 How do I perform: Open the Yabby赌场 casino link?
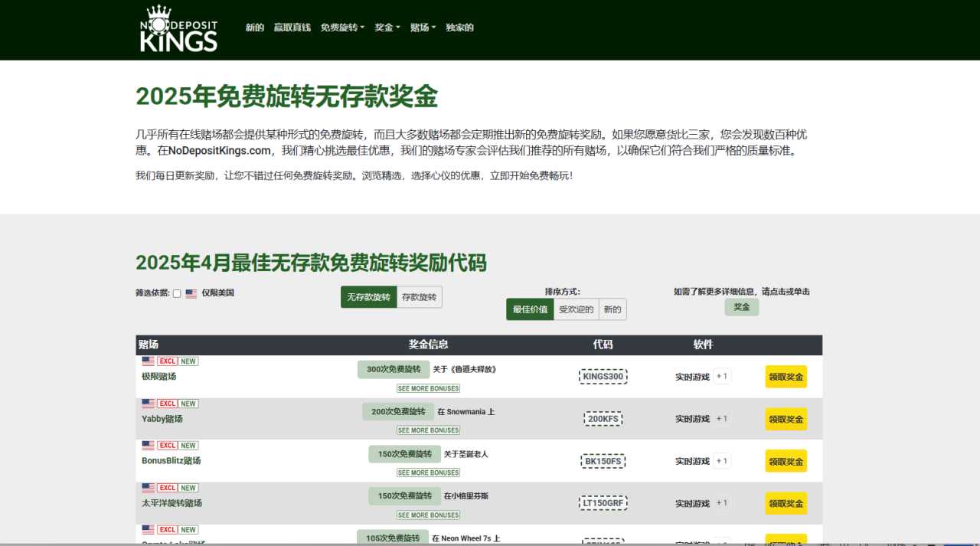[x=162, y=418]
